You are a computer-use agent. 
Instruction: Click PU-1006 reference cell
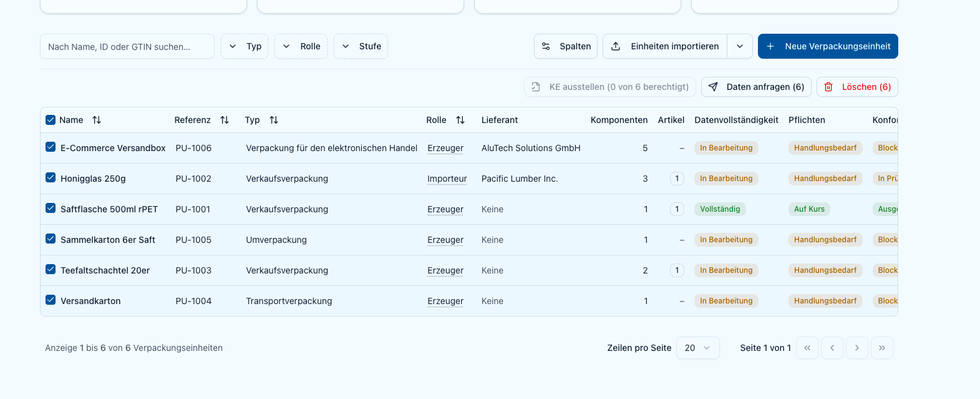point(193,148)
